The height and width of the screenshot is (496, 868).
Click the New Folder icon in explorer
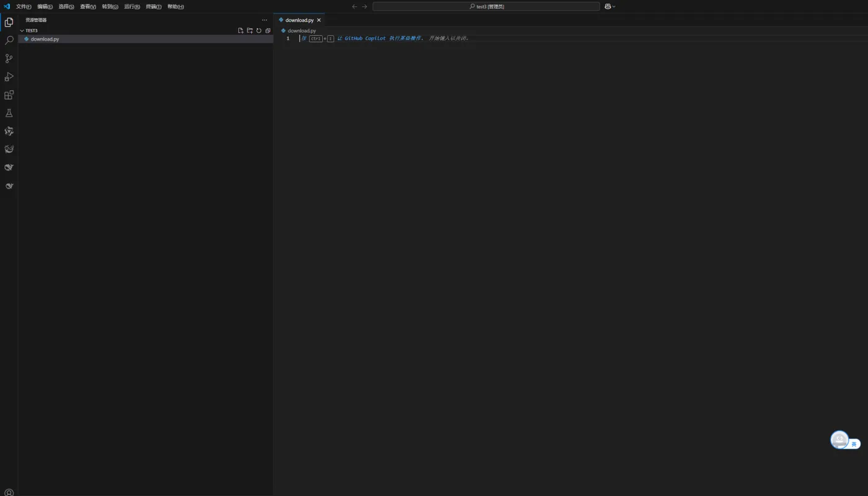pos(250,30)
